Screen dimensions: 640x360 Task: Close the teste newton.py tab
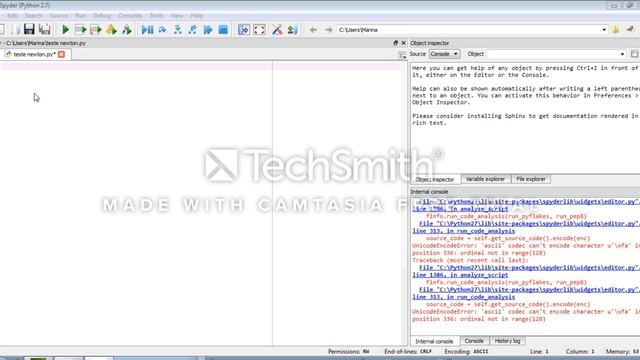(61, 54)
